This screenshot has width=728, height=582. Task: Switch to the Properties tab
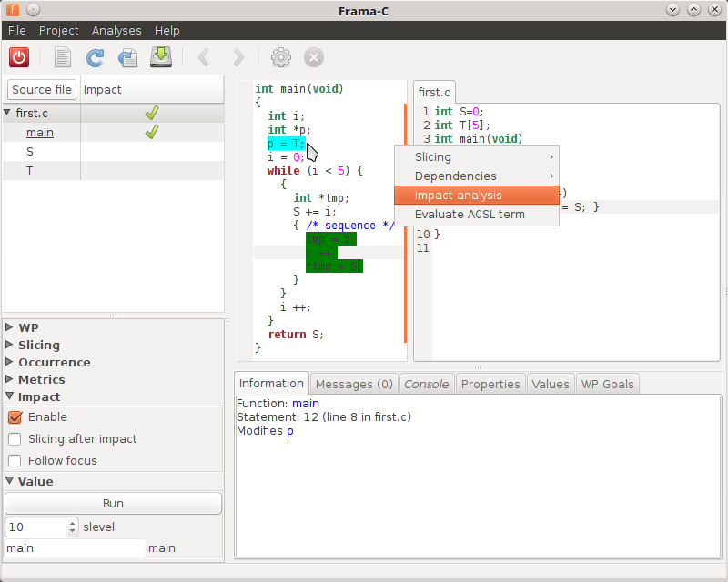pos(490,385)
